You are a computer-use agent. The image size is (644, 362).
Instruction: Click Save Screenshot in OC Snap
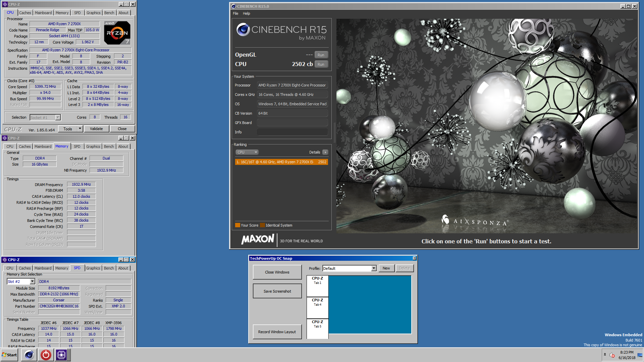click(277, 291)
